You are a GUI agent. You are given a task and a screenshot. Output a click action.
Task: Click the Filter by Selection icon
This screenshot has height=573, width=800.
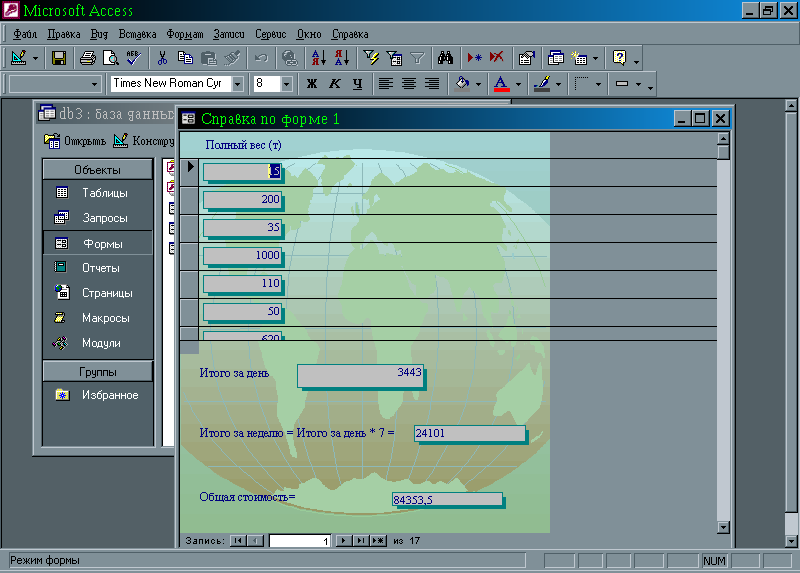coord(371,58)
